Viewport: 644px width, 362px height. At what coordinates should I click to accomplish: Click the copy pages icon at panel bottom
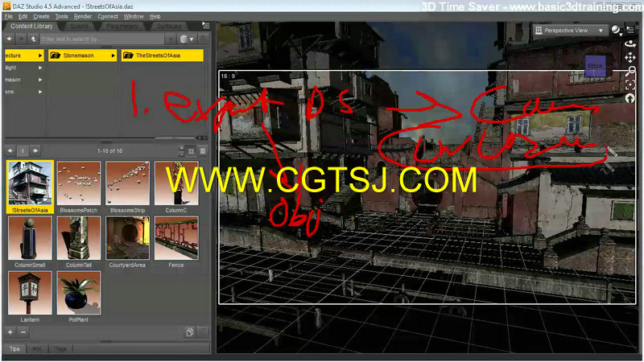[190, 332]
